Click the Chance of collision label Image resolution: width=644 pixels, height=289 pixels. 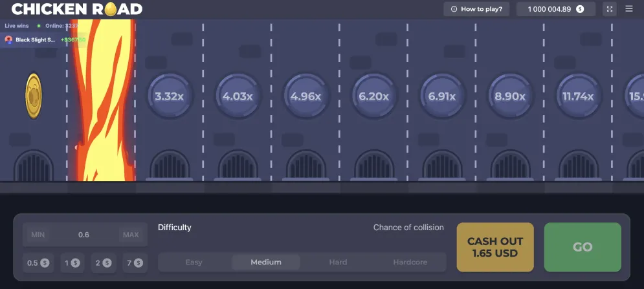click(408, 228)
